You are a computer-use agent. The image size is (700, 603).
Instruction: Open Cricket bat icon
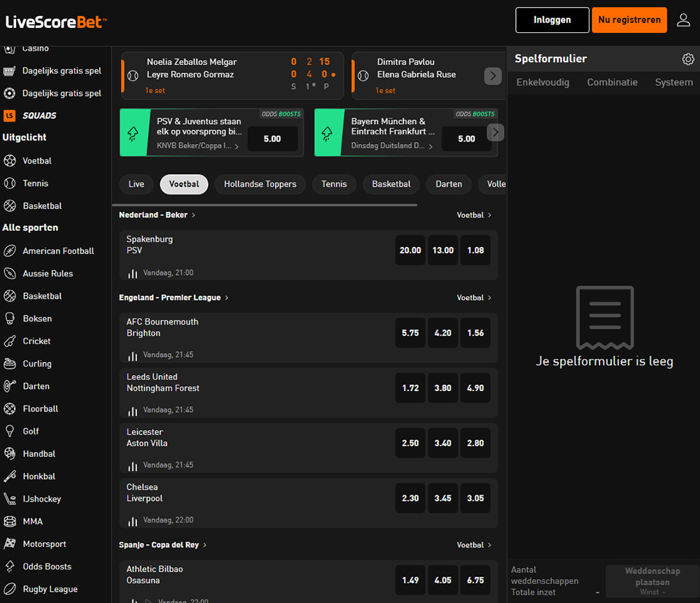click(10, 341)
